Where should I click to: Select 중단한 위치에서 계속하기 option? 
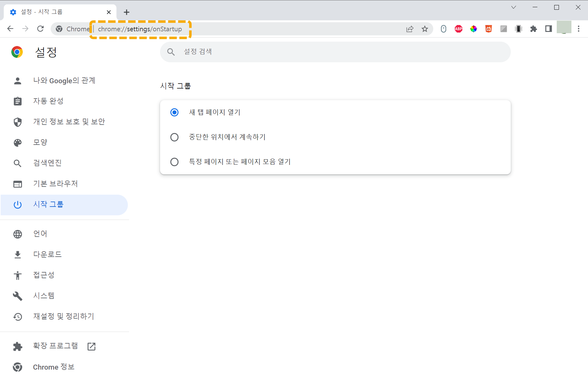click(x=174, y=137)
